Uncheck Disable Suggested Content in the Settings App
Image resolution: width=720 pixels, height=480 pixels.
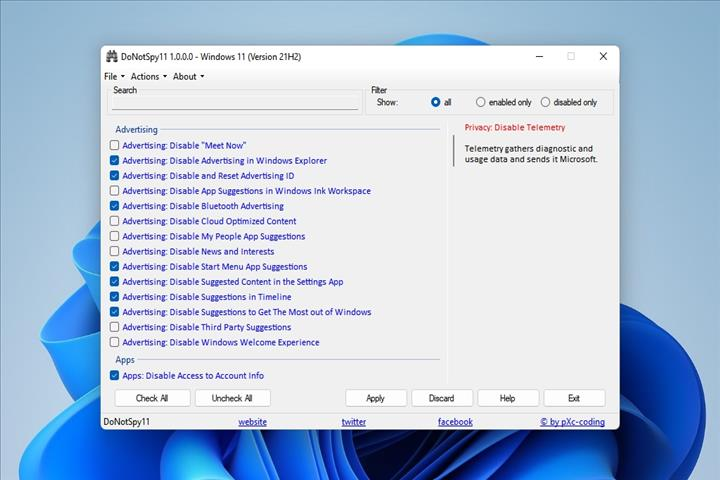114,282
